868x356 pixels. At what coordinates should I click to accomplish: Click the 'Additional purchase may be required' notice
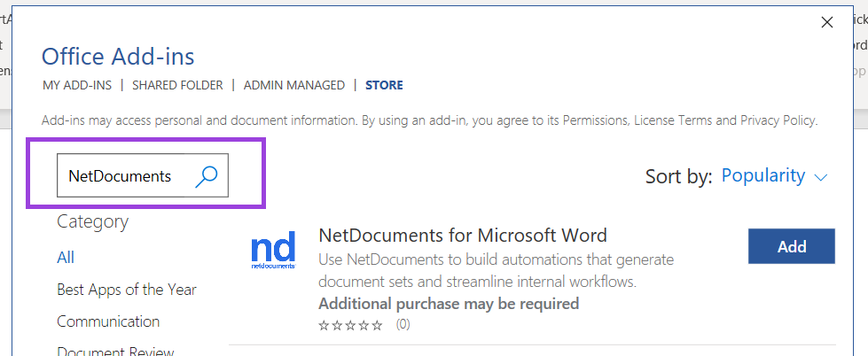[448, 304]
